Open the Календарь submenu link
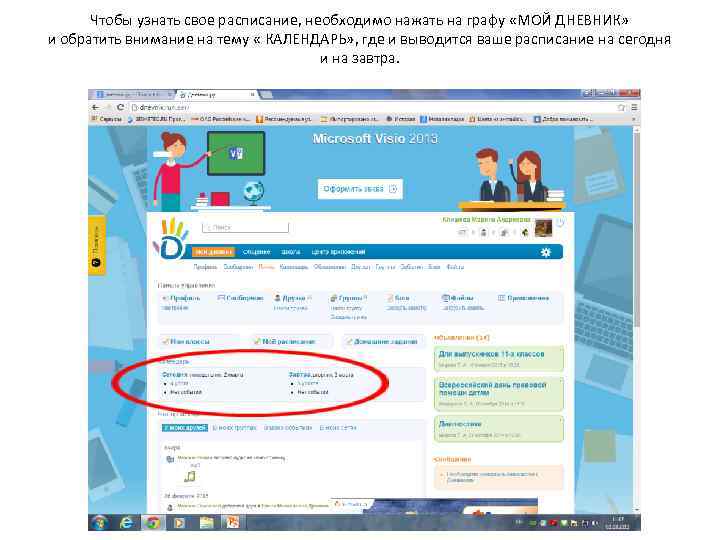Image resolution: width=720 pixels, height=540 pixels. pyautogui.click(x=293, y=267)
